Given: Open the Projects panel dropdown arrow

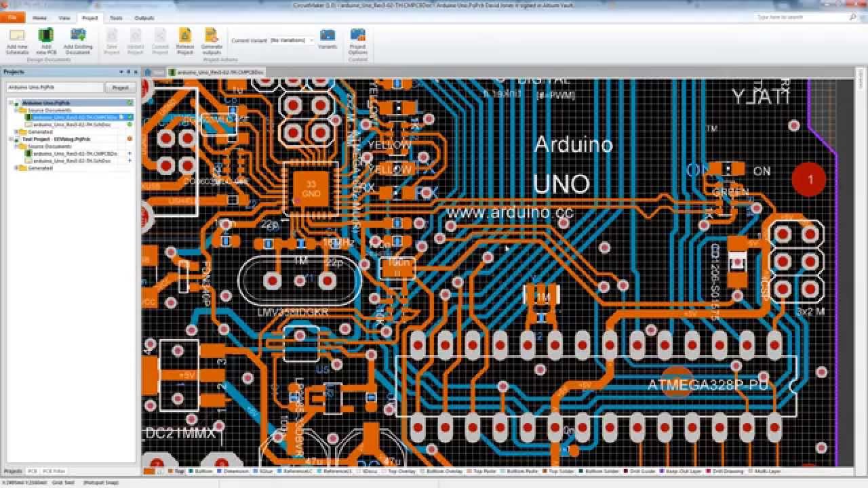Looking at the screenshot, I should coord(120,72).
